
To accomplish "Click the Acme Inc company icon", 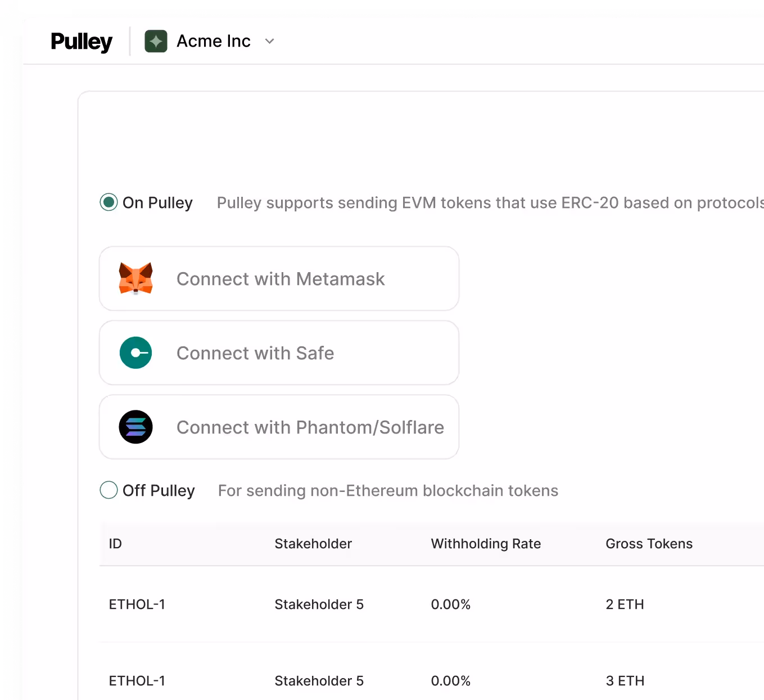I will [156, 41].
